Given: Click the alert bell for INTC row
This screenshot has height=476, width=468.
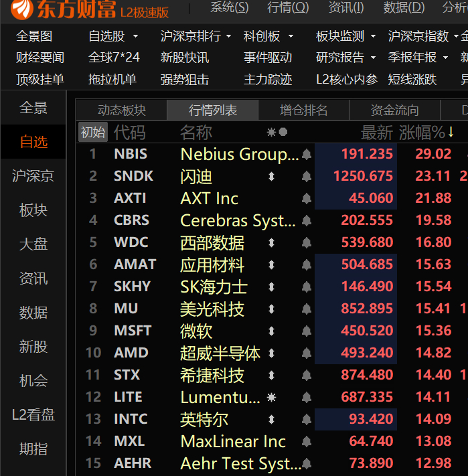Looking at the screenshot, I should click(307, 419).
